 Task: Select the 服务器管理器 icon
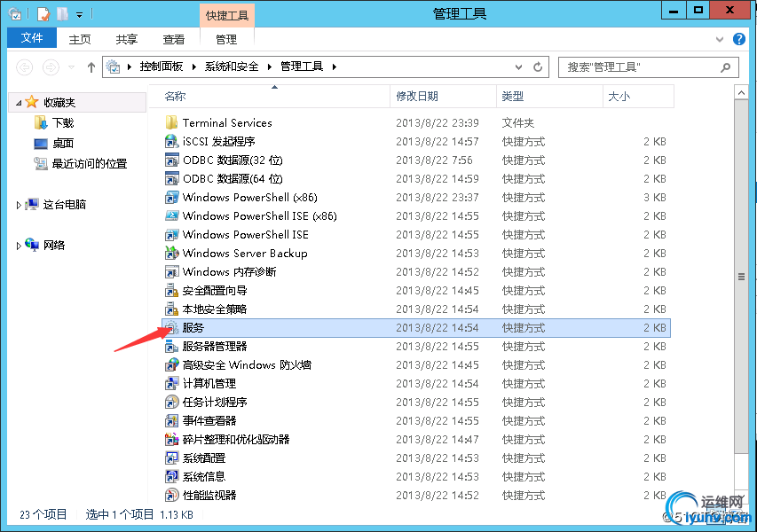tap(171, 347)
